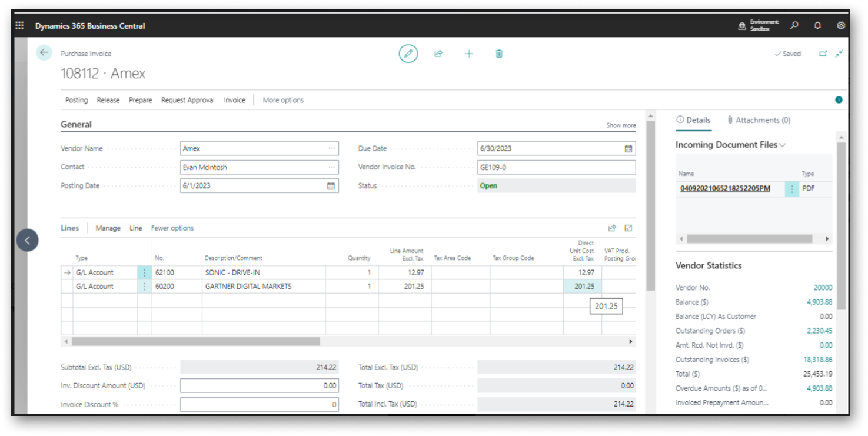Open the notifications bell
Viewport: 868px width, 436px height.
pyautogui.click(x=817, y=26)
